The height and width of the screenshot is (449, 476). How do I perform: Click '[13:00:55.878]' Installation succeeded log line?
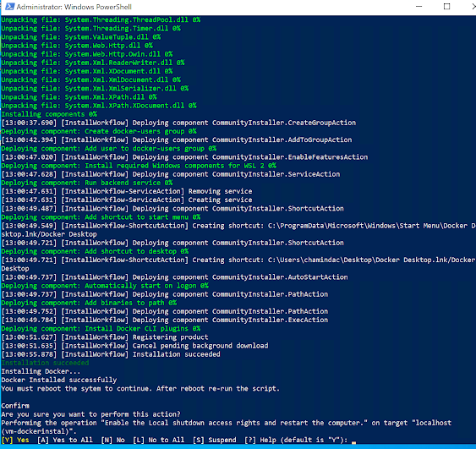pyautogui.click(x=111, y=354)
